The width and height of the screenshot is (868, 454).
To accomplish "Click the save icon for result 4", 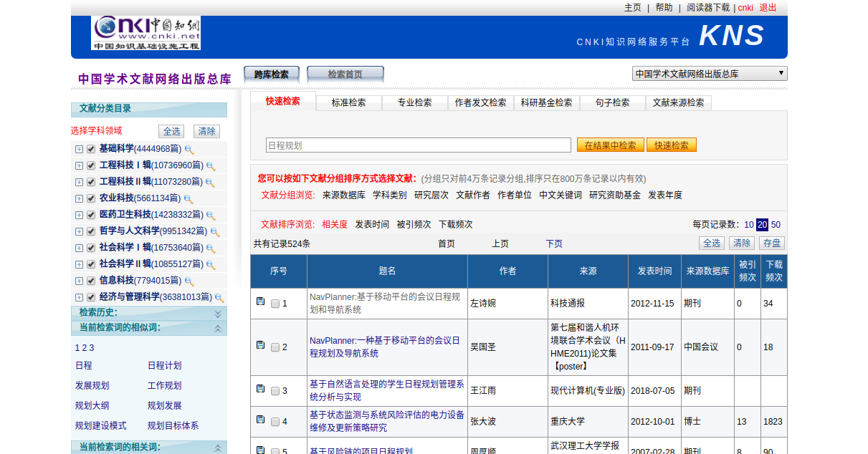I will tap(260, 420).
